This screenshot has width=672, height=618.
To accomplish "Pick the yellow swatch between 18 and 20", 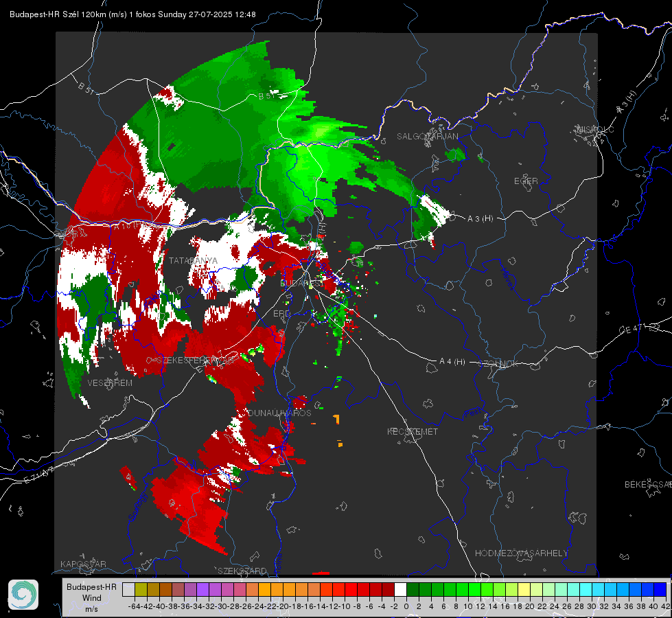I will pos(524,589).
